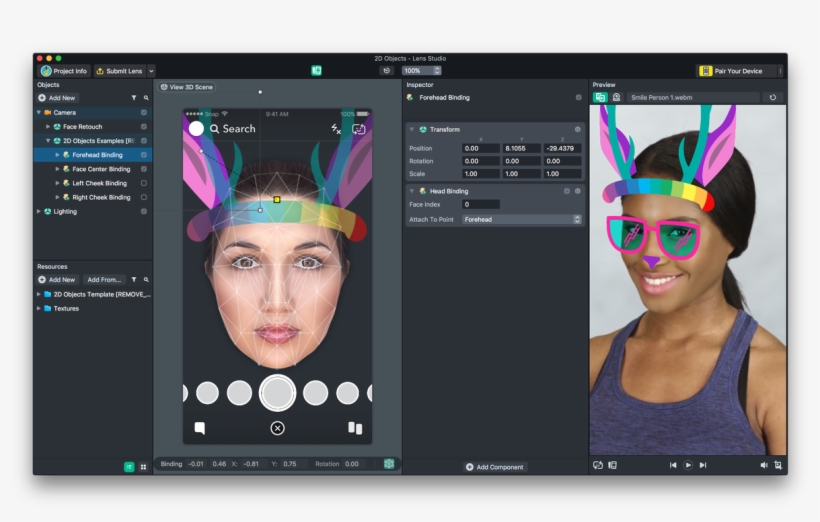The height and width of the screenshot is (522, 820).
Task: Toggle Face Retouch enabled checkbox
Action: tap(144, 127)
